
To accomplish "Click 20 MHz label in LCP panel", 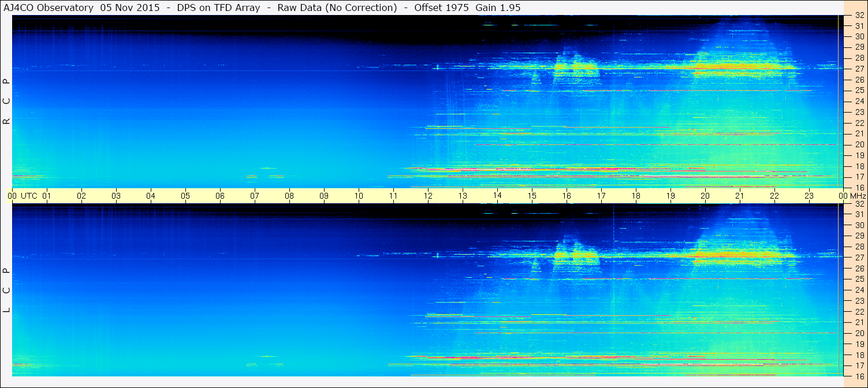I will click(859, 333).
